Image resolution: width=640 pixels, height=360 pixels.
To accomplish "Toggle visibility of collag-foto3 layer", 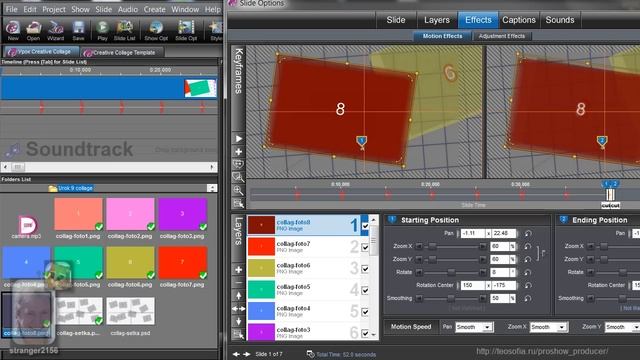I will (365, 333).
